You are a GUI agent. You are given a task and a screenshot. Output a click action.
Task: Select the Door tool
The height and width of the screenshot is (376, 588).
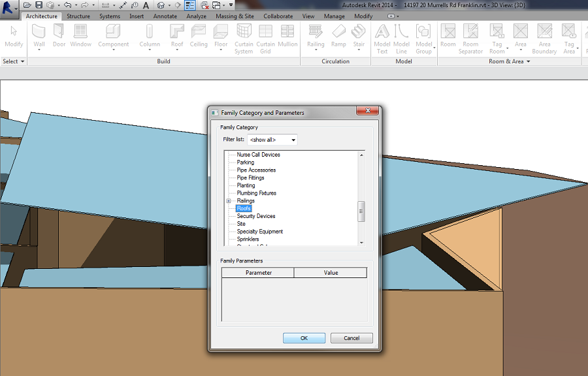coord(59,36)
